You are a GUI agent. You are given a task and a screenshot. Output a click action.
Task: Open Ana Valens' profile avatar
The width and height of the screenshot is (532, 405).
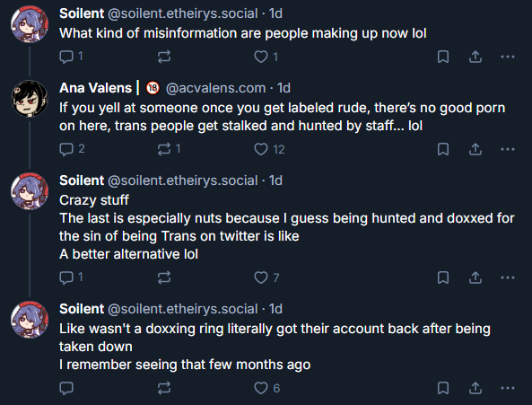tap(30, 99)
